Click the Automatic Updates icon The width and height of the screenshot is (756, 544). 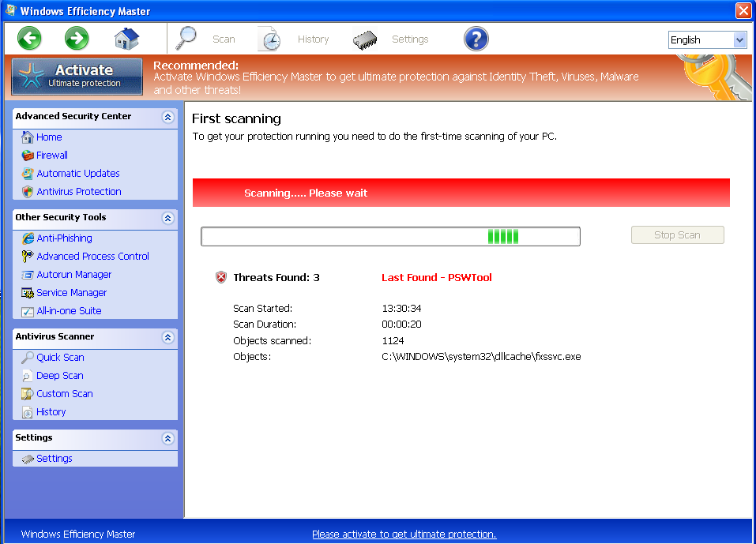(x=28, y=174)
